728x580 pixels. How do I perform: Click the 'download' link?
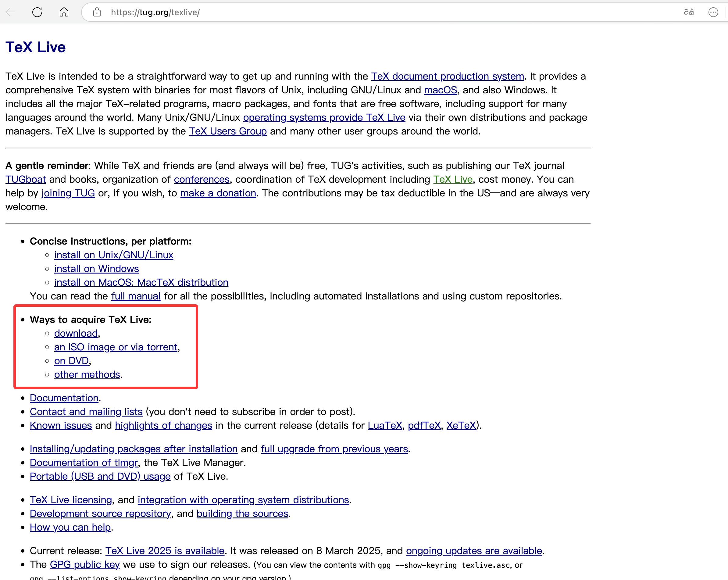(x=76, y=333)
